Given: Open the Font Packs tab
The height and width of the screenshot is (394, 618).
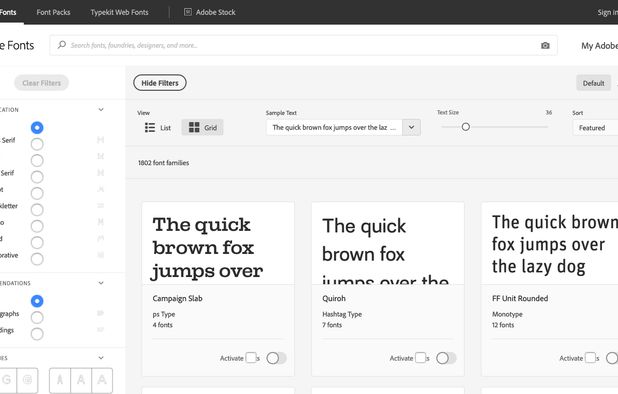Looking at the screenshot, I should (53, 12).
